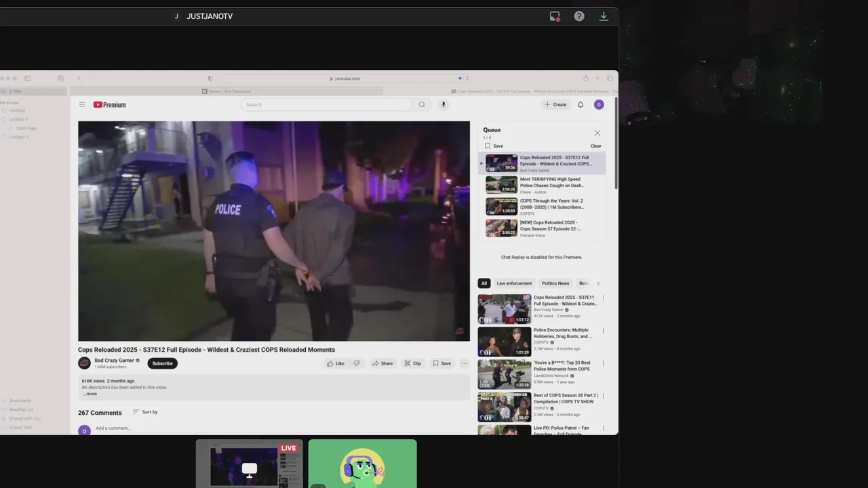Open YouTube notifications bell
Screen dimensions: 868x488
tap(580, 104)
